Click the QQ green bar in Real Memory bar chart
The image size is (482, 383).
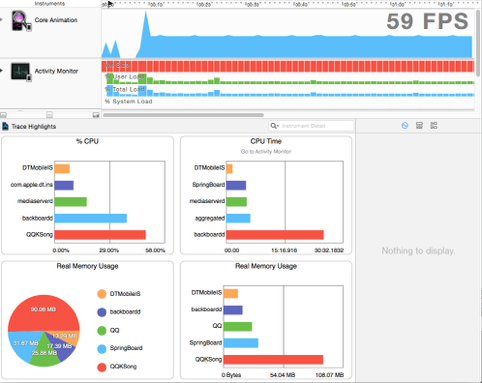[238, 326]
